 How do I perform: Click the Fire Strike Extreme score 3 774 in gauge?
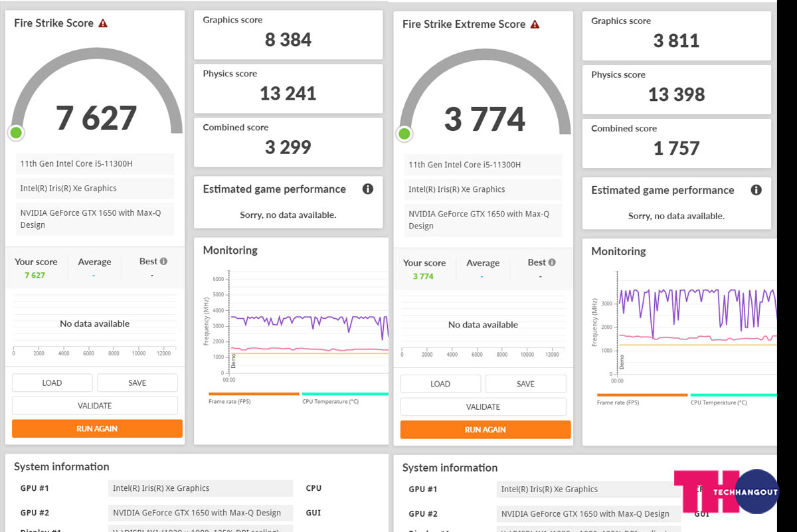485,119
